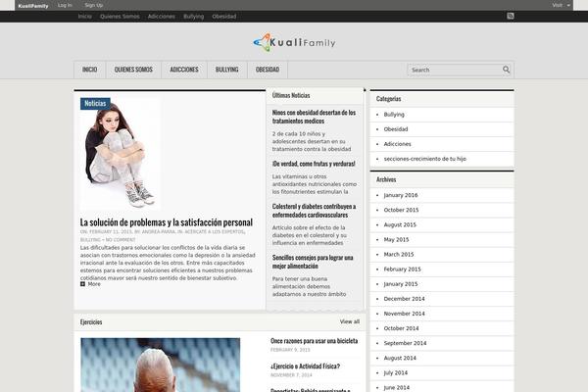Image resolution: width=588 pixels, height=392 pixels.
Task: Click FEBRUARY 9, 2015 date under bicicleta article
Action: click(290, 350)
